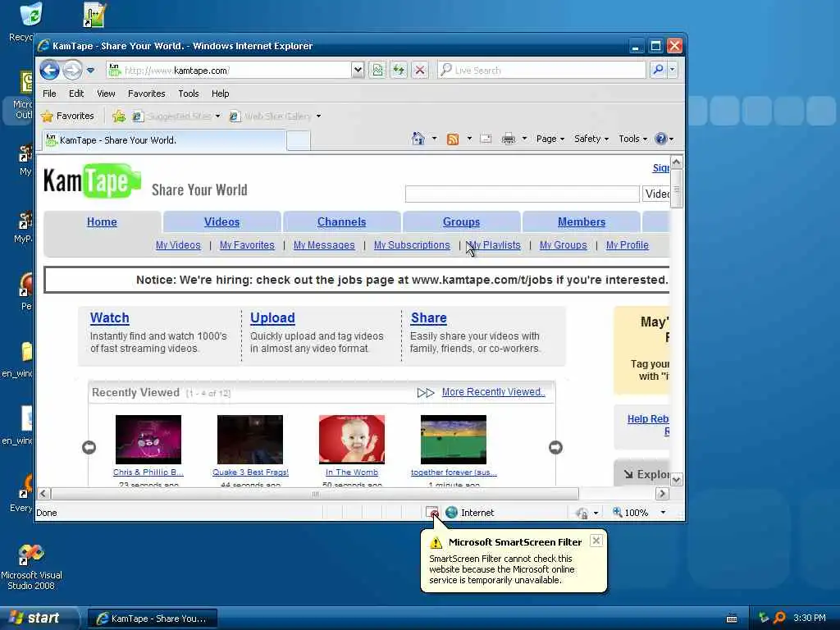Click the Compatibility View icon
This screenshot has height=630, width=840.
[377, 71]
